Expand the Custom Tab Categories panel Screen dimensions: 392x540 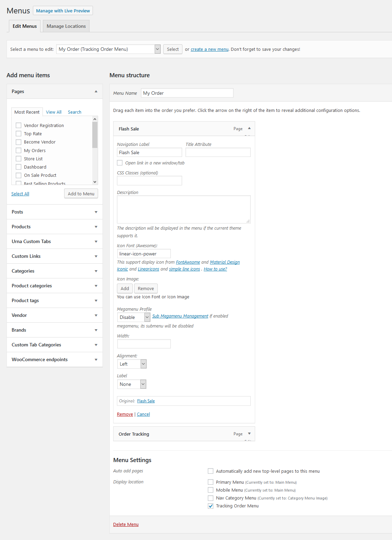[x=55, y=345]
